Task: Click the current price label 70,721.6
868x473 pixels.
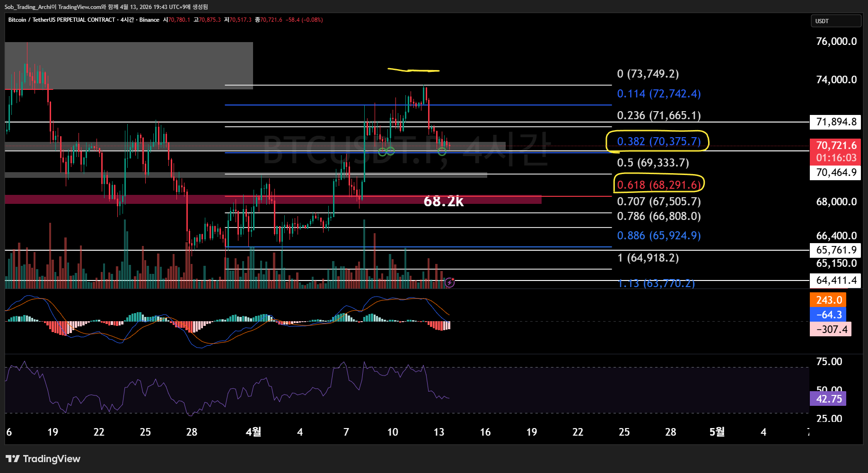Action: (x=836, y=145)
